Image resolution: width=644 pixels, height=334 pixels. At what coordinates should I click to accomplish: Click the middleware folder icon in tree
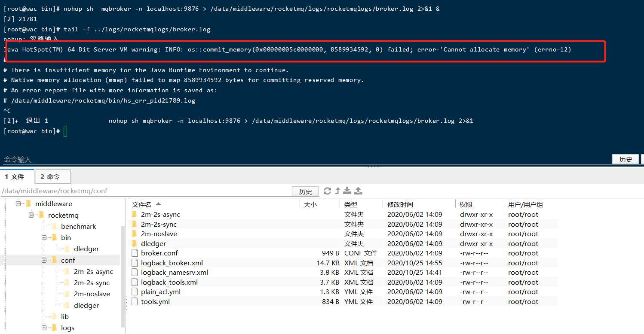click(x=28, y=203)
